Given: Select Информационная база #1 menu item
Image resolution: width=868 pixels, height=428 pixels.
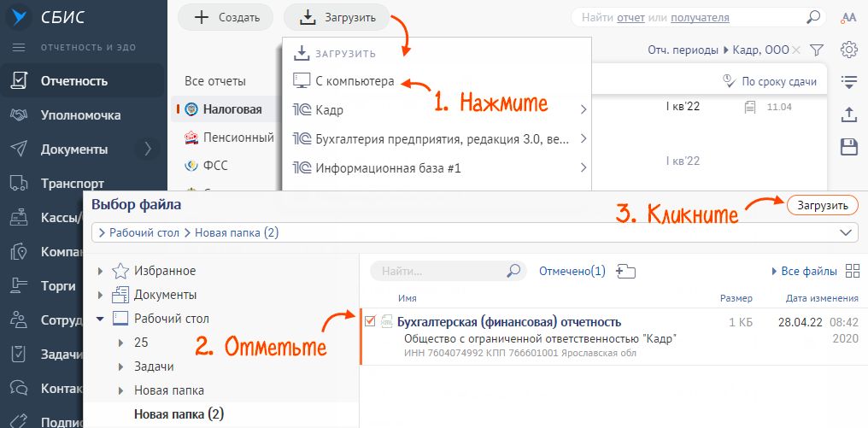Looking at the screenshot, I should pyautogui.click(x=388, y=168).
